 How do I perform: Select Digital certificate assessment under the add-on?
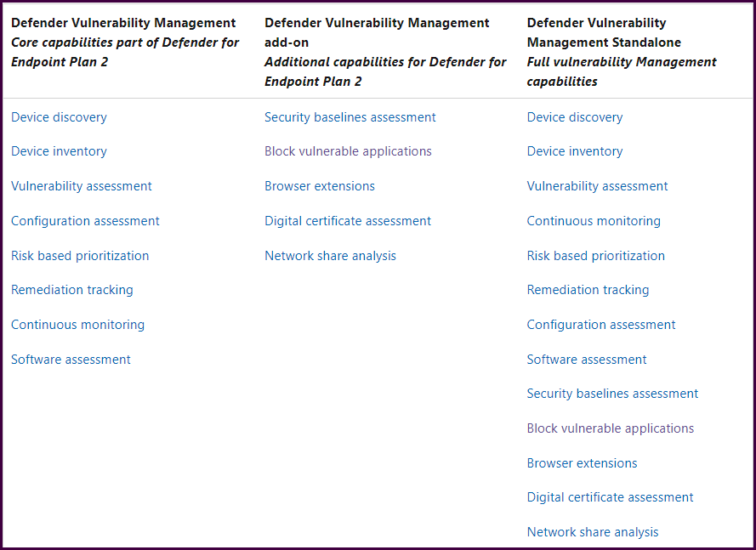coord(347,220)
